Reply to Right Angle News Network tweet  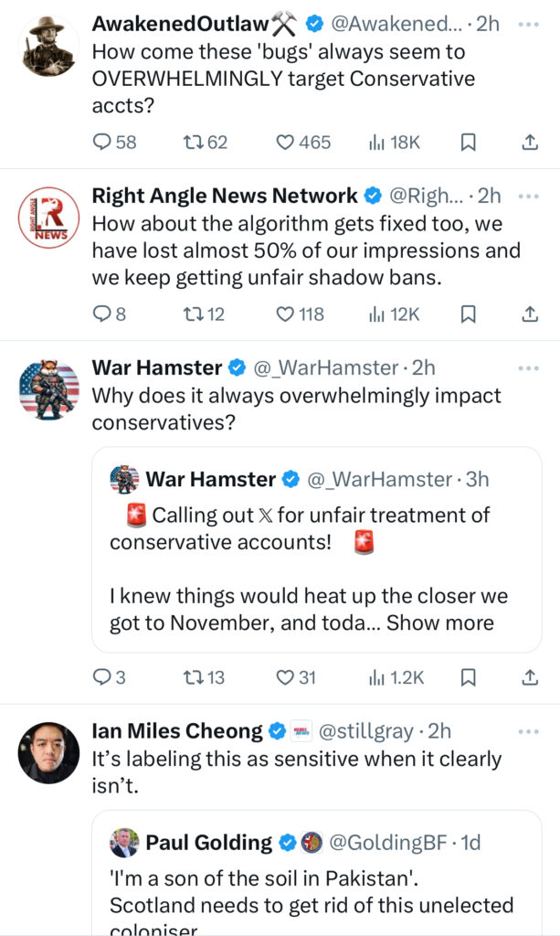click(102, 314)
